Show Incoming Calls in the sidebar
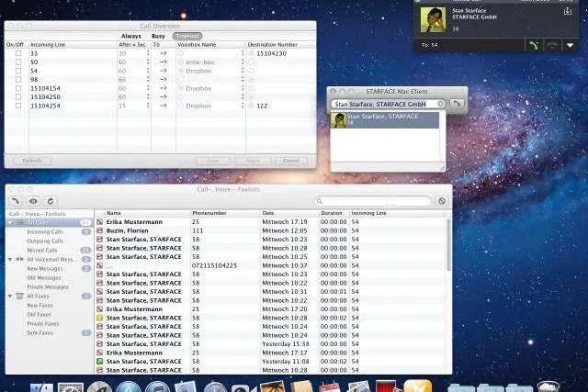The width and height of the screenshot is (588, 392). [45, 232]
